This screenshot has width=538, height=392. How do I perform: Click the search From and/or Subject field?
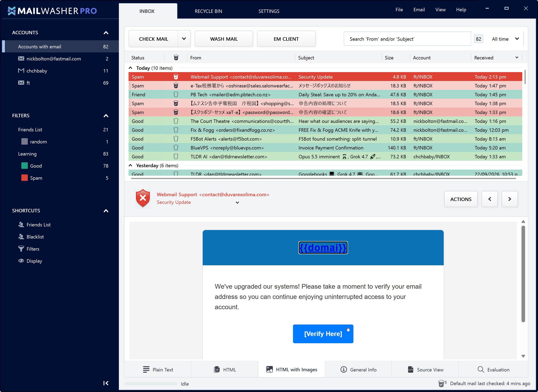click(x=407, y=39)
